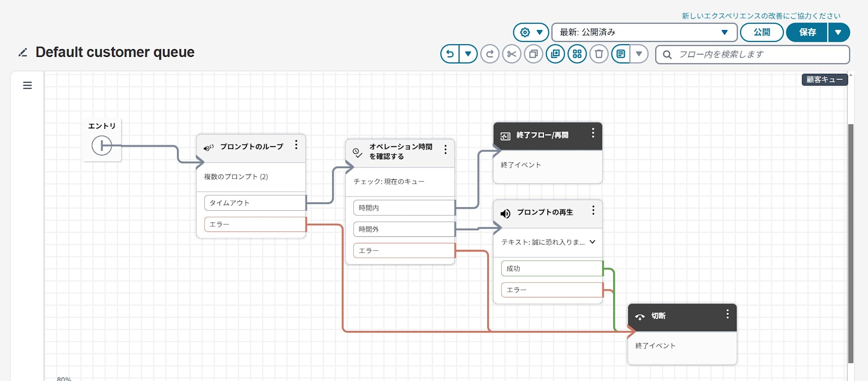868x381 pixels.
Task: Click the 時間内 branch
Action: (404, 208)
